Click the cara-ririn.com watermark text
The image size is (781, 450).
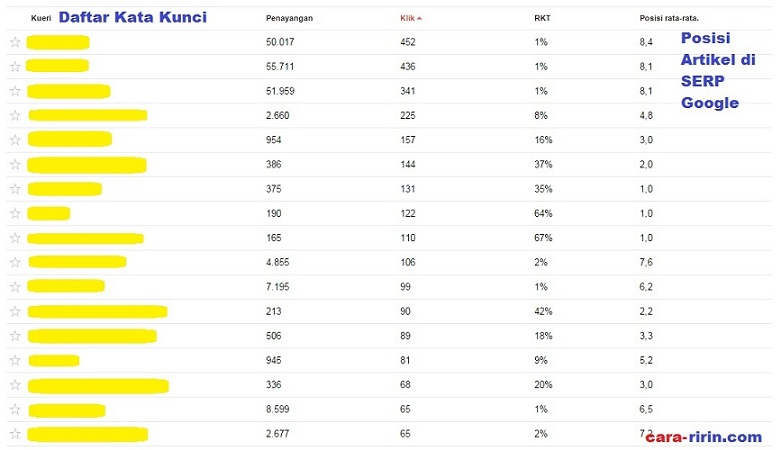click(x=703, y=437)
